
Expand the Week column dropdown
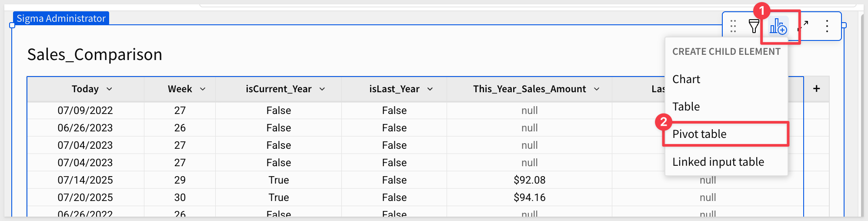pyautogui.click(x=203, y=89)
